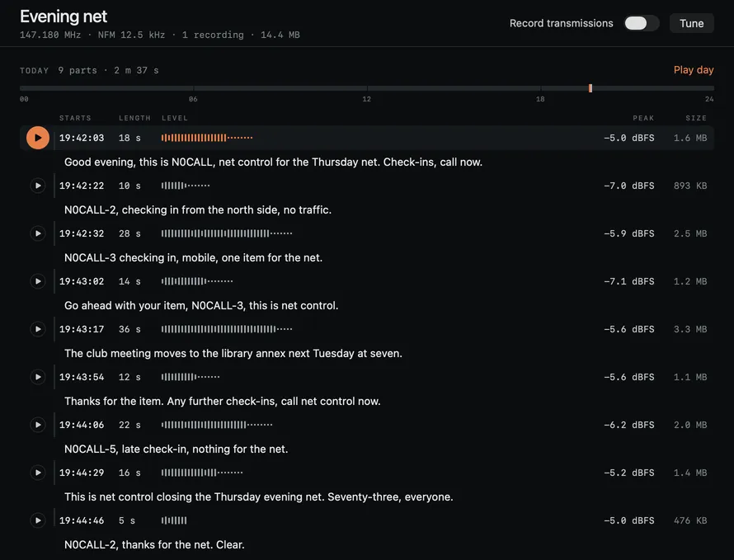
Task: Select transcript "Go ahead with your item, N0CALL-3"
Action: click(201, 305)
